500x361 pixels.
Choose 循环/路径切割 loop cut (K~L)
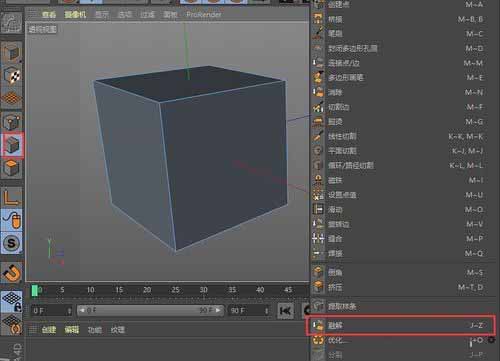coord(404,166)
